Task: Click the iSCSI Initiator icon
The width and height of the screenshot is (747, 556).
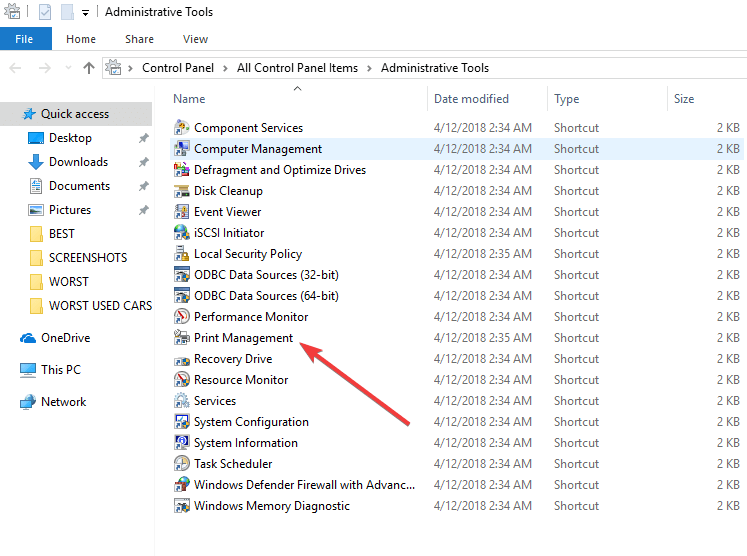Action: click(182, 233)
